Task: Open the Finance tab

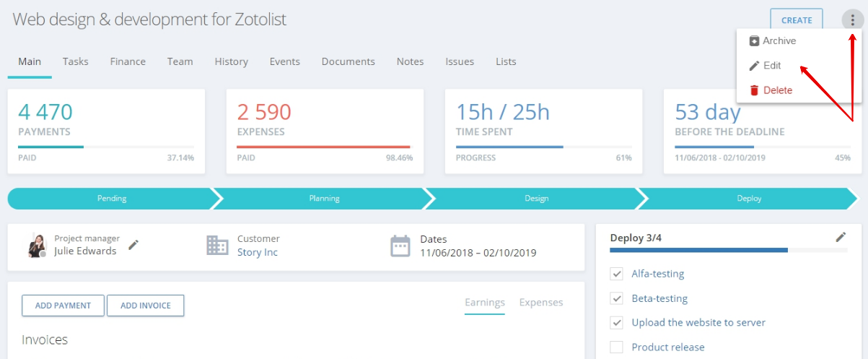Action: [128, 61]
